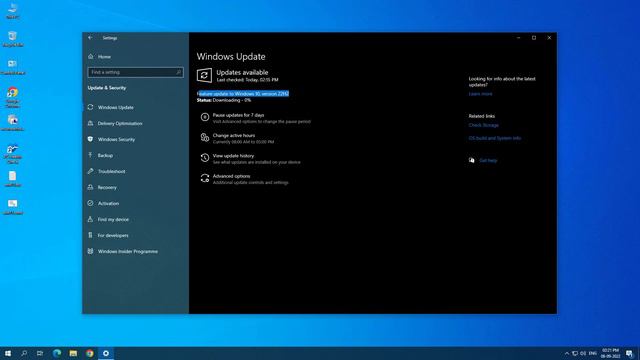The height and width of the screenshot is (360, 640).
Task: Click the Updates available refresh icon
Action: (204, 76)
